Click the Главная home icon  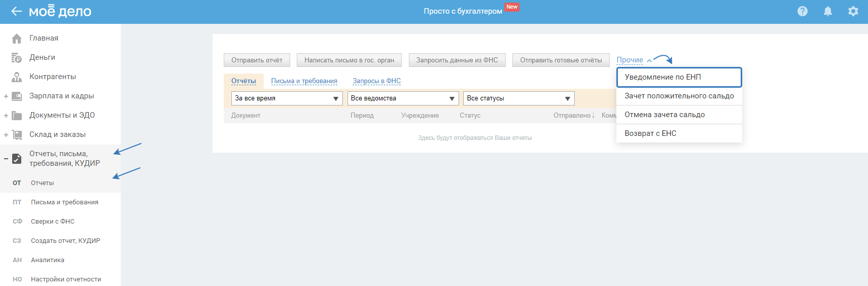pyautogui.click(x=17, y=39)
